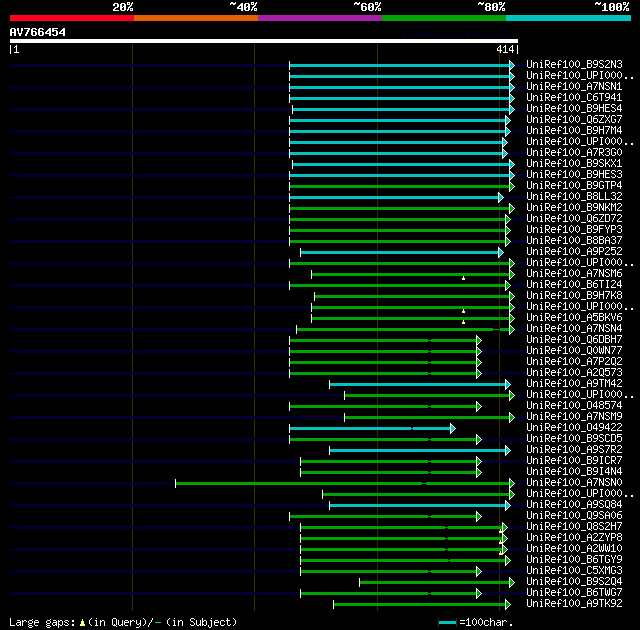Select the UniRef100_B9GTP4 label
Image resolution: width=640 pixels, height=630 pixels.
pyautogui.click(x=574, y=186)
